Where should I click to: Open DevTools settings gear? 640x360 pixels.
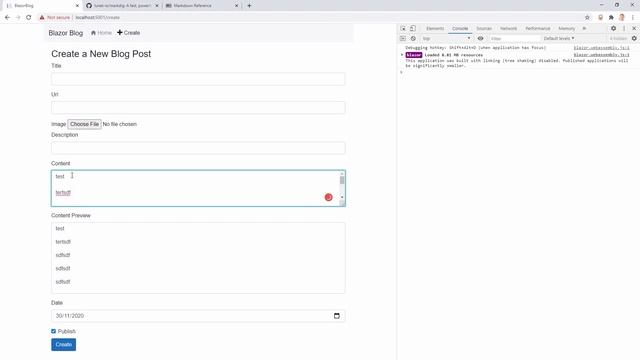point(613,29)
